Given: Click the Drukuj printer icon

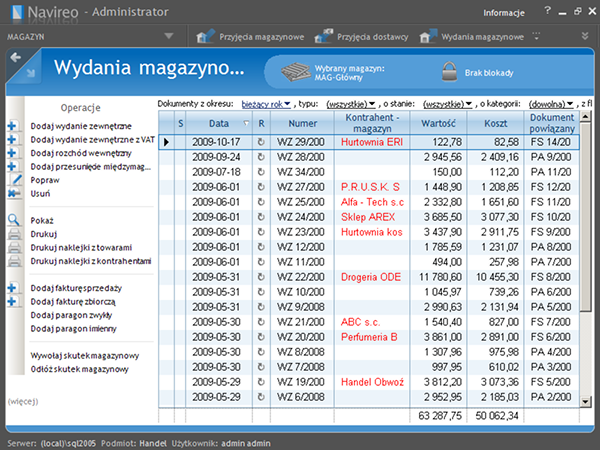Looking at the screenshot, I should coord(14,233).
